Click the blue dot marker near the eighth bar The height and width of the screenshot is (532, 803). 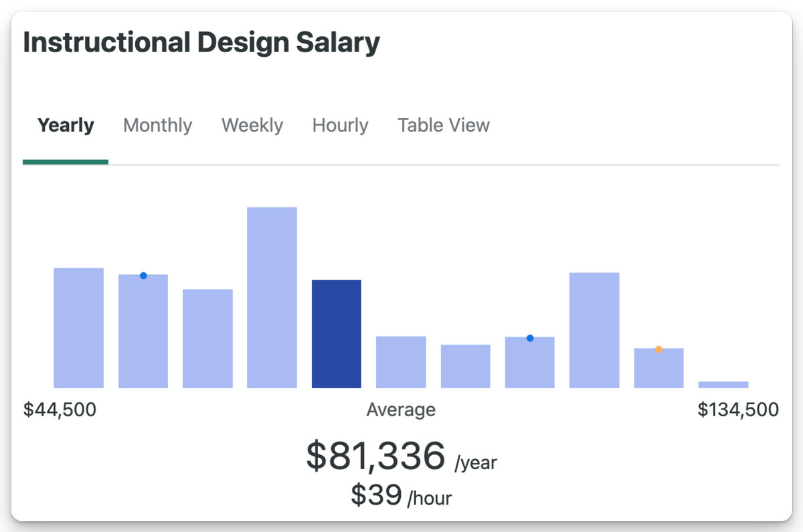(531, 338)
